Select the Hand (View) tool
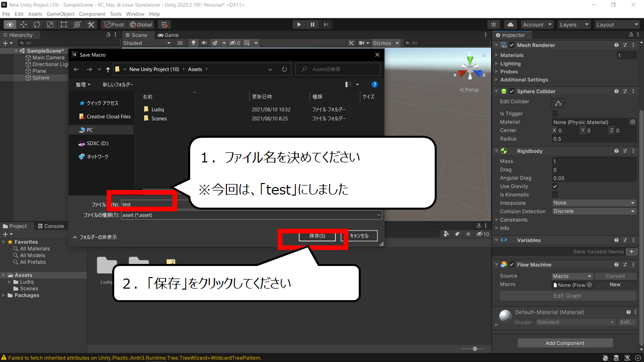This screenshot has height=362, width=644. 10,24
